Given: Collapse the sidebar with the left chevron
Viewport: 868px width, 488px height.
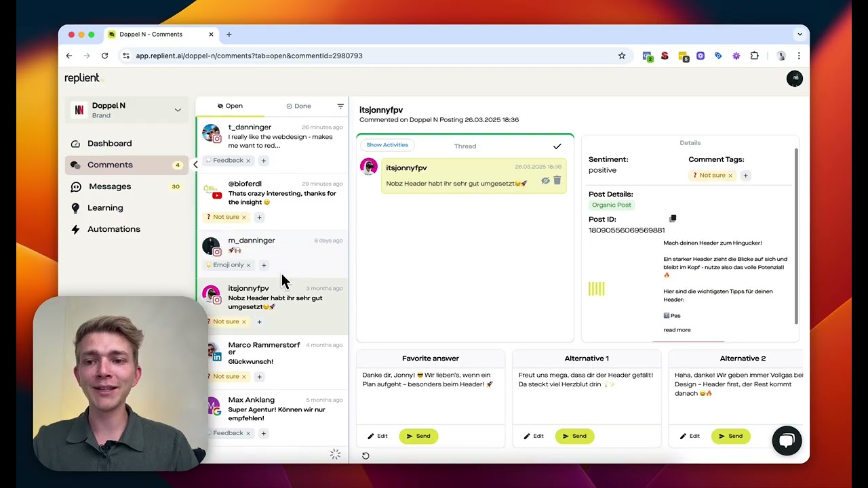Looking at the screenshot, I should [195, 165].
